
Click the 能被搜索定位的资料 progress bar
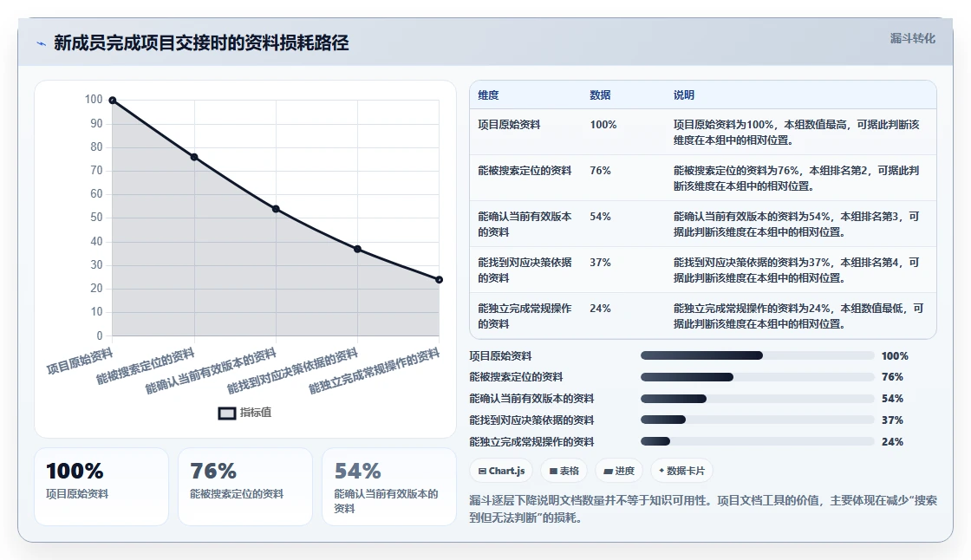tap(758, 377)
